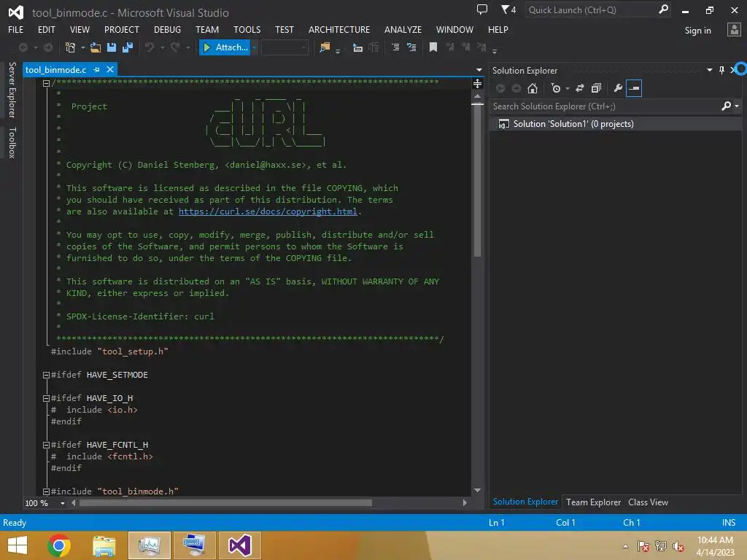Screen dimensions: 747x560
Task: Click the Visual Studio taskbar icon
Action: point(239,545)
